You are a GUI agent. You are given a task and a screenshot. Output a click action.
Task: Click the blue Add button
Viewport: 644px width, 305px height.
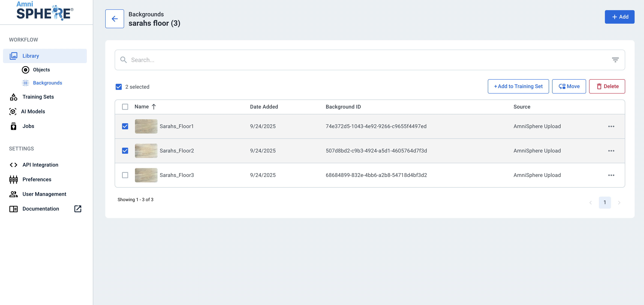[x=620, y=17]
